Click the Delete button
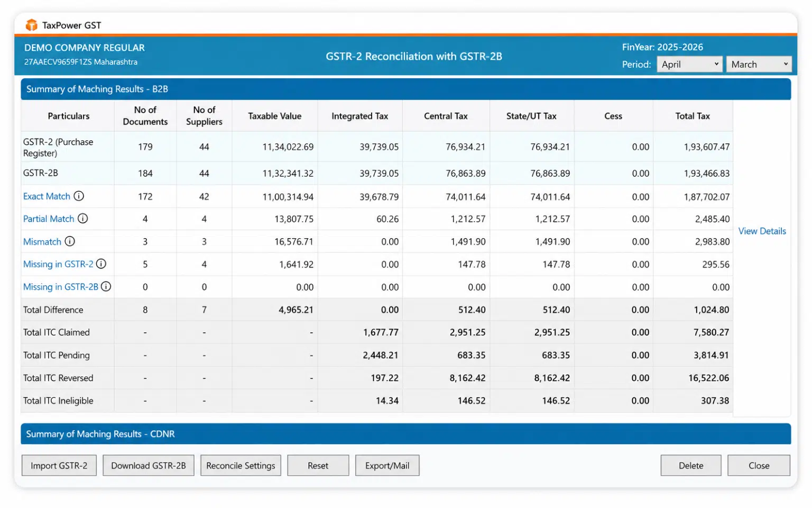 (x=691, y=466)
